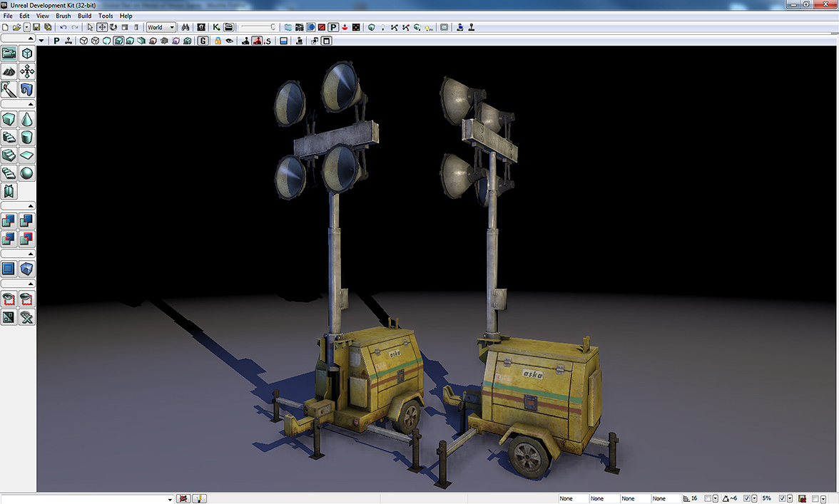
Task: Create a Sheet builder brush
Action: coord(27,155)
